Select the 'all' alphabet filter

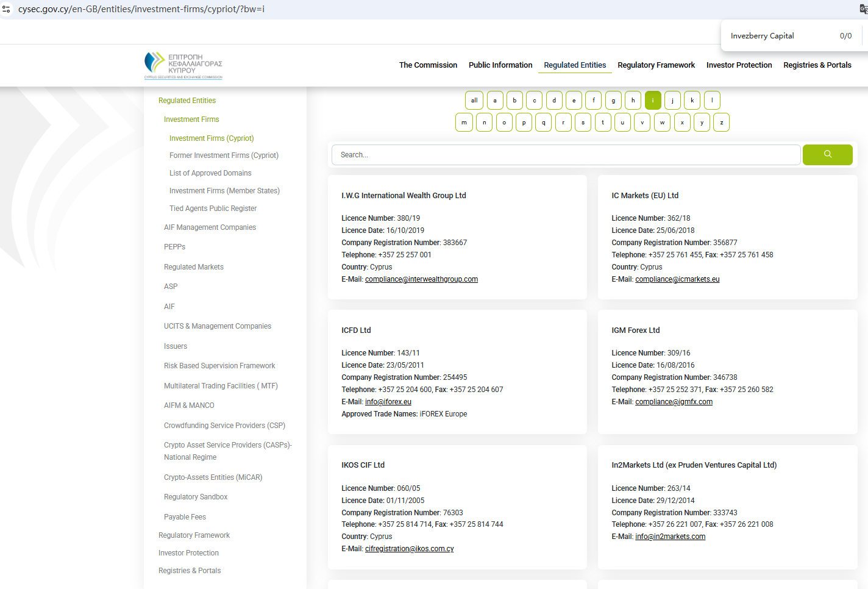[474, 101]
